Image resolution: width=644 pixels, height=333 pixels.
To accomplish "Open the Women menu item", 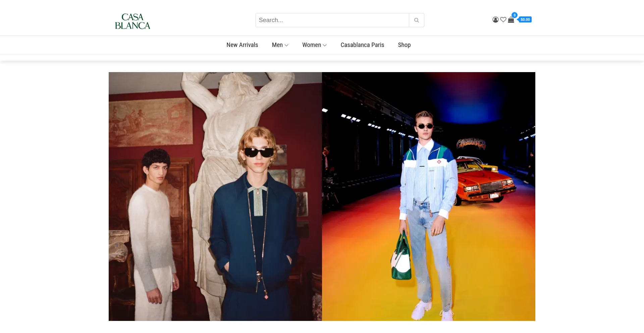I will coord(312,45).
